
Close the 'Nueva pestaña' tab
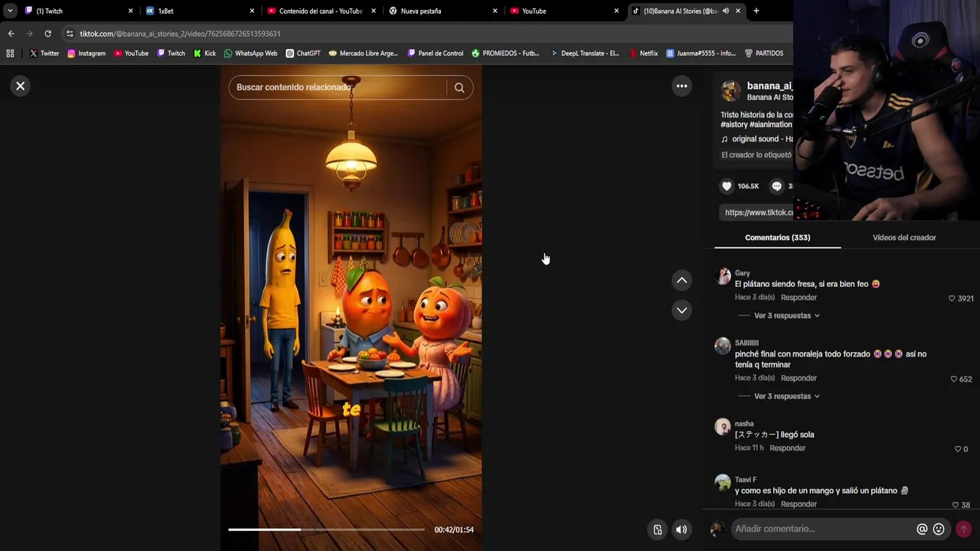coord(495,11)
